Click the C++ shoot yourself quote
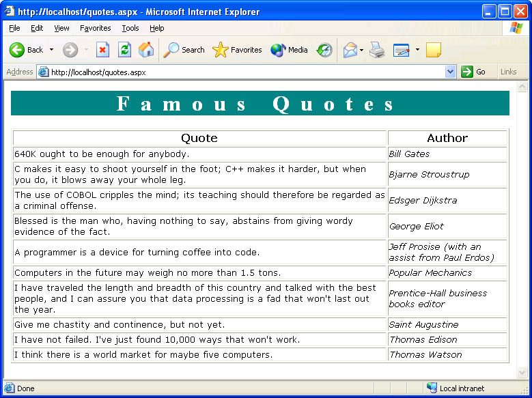The image size is (532, 398). point(190,174)
